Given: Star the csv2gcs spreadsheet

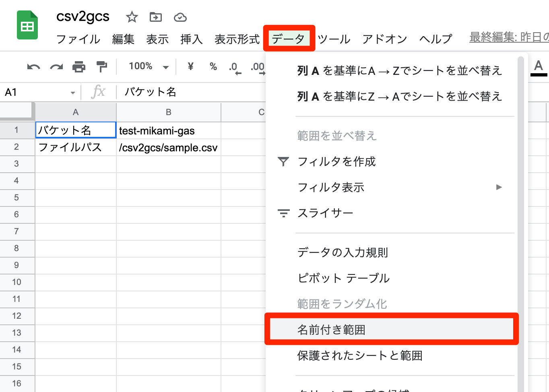Looking at the screenshot, I should (x=131, y=17).
